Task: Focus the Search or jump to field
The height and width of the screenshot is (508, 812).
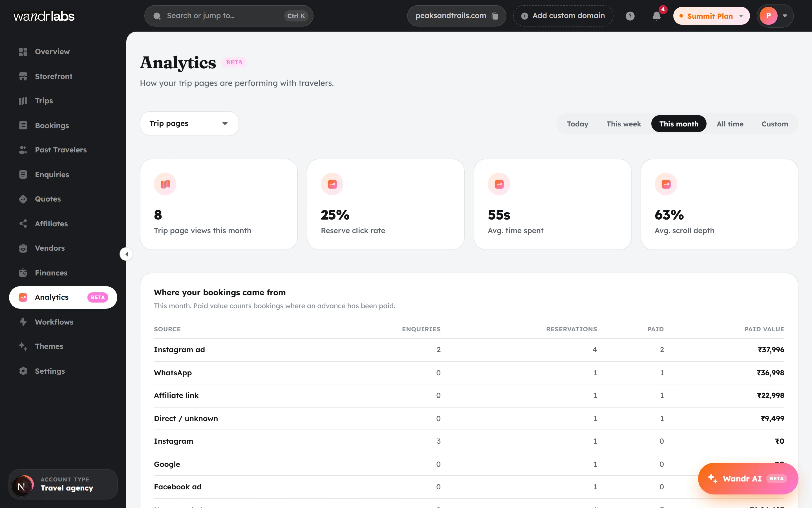Action: click(x=228, y=16)
